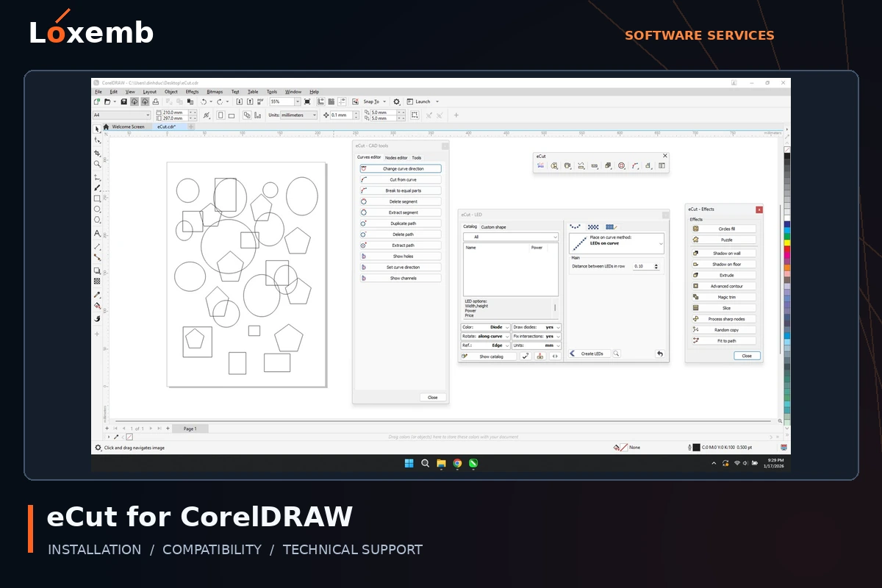
Task: Click the Print icon in the standard toolbar
Action: tap(155, 101)
